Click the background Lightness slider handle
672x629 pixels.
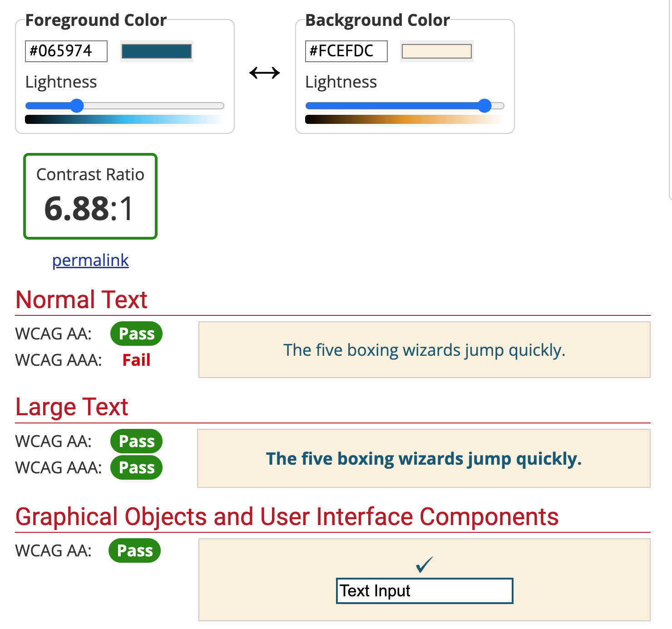484,106
